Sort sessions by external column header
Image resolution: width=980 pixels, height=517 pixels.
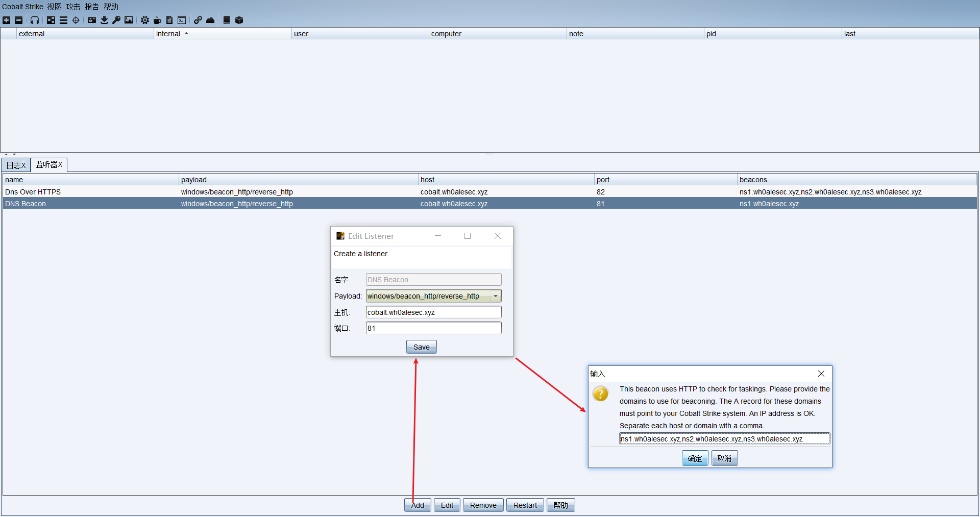(85, 34)
